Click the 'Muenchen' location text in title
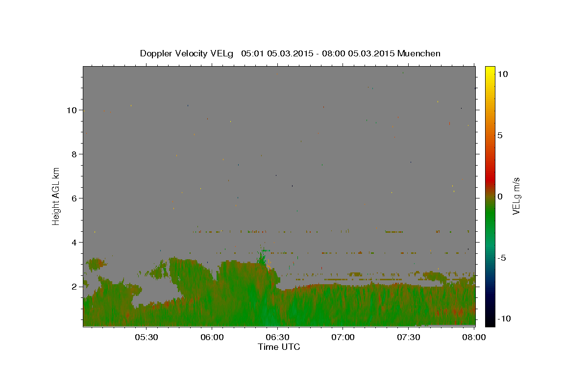This screenshot has width=588, height=392. click(x=419, y=53)
